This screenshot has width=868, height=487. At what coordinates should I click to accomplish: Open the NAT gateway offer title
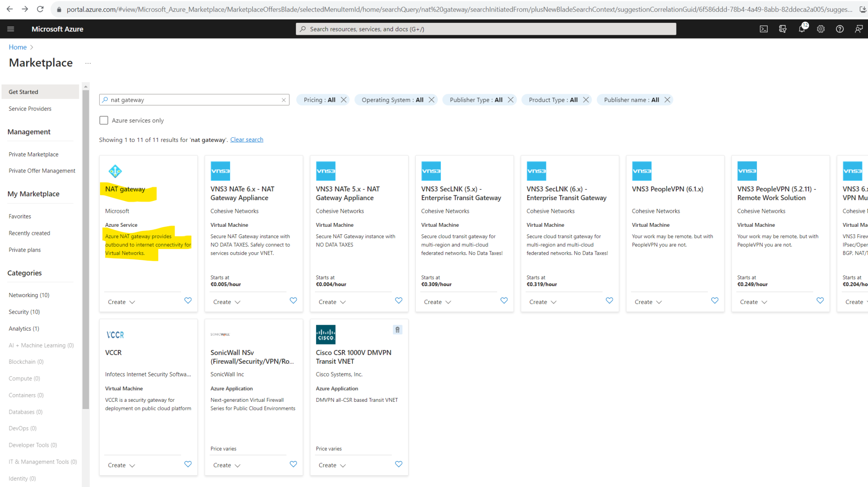tap(125, 189)
